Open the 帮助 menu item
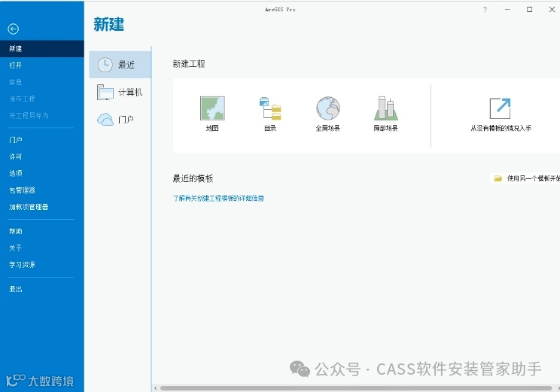 42,231
